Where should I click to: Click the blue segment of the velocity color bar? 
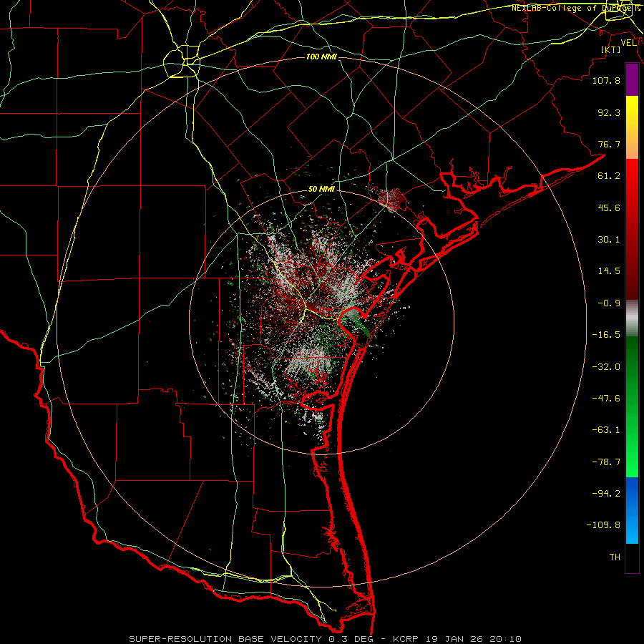[x=632, y=510]
